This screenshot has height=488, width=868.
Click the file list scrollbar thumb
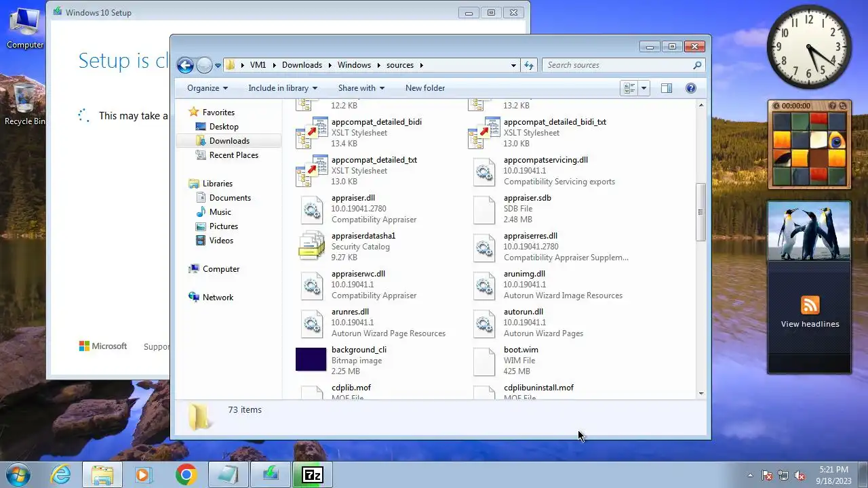[701, 211]
